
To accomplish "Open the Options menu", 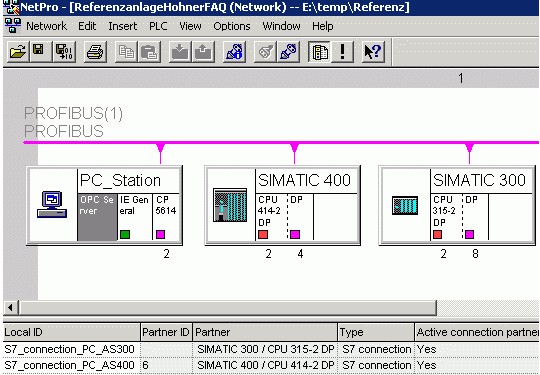I will 232,26.
